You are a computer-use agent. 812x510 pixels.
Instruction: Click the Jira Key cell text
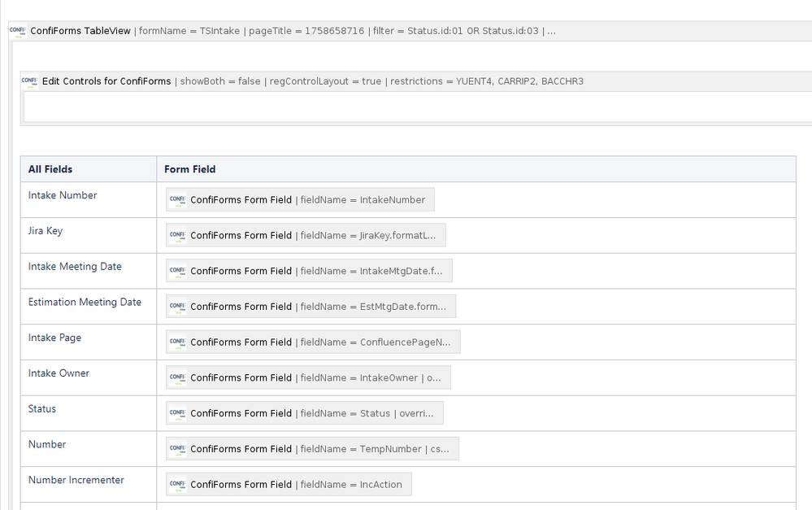[45, 231]
